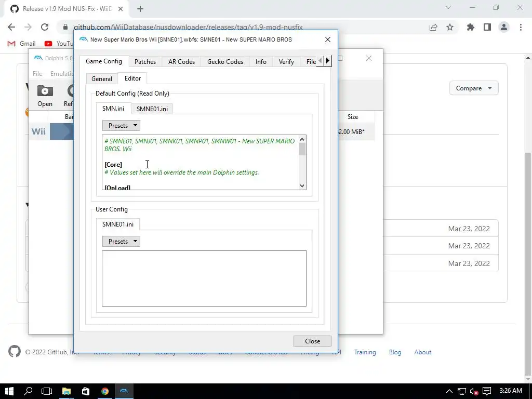The height and width of the screenshot is (399, 532).
Task: Open the AR Codes tab
Action: pyautogui.click(x=181, y=61)
